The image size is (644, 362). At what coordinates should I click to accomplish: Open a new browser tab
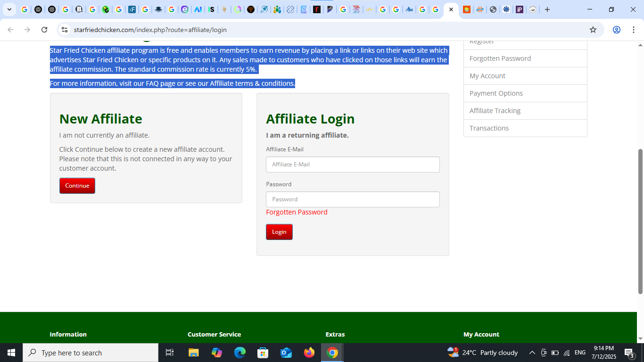click(547, 9)
